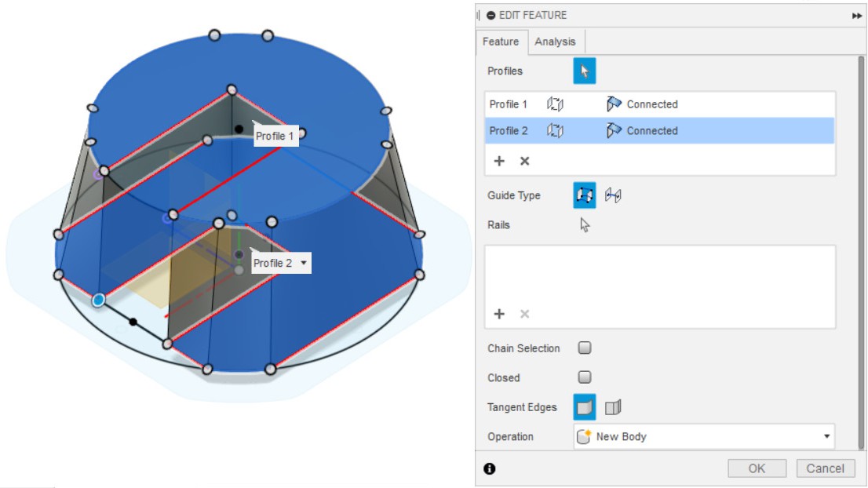868x488 pixels.
Task: Collapse the EDIT FEATURE dialog with the minus icon
Action: (x=491, y=15)
